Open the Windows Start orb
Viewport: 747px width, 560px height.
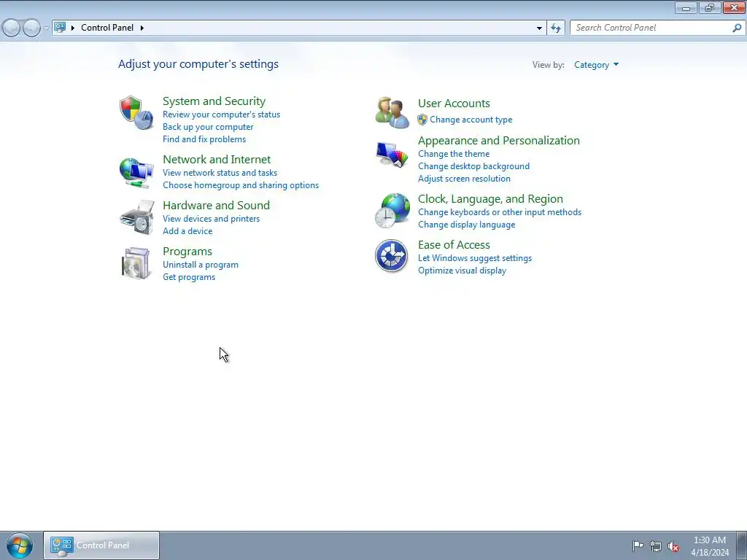pyautogui.click(x=20, y=545)
